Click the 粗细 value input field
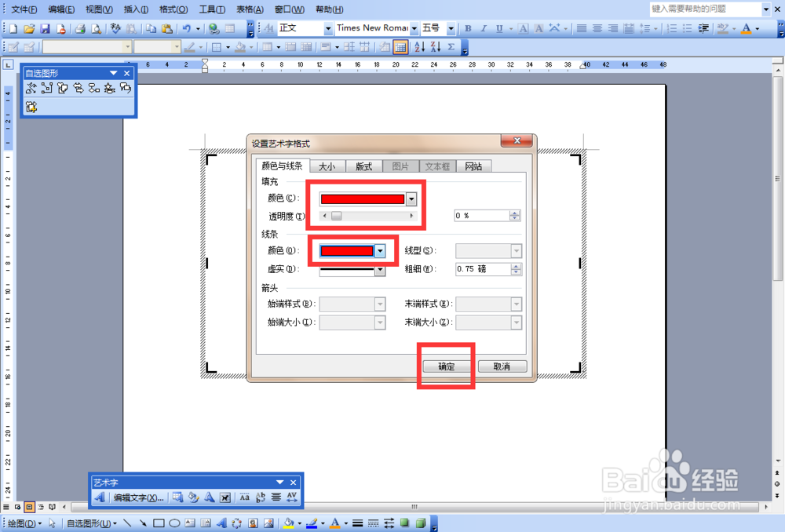 [482, 269]
